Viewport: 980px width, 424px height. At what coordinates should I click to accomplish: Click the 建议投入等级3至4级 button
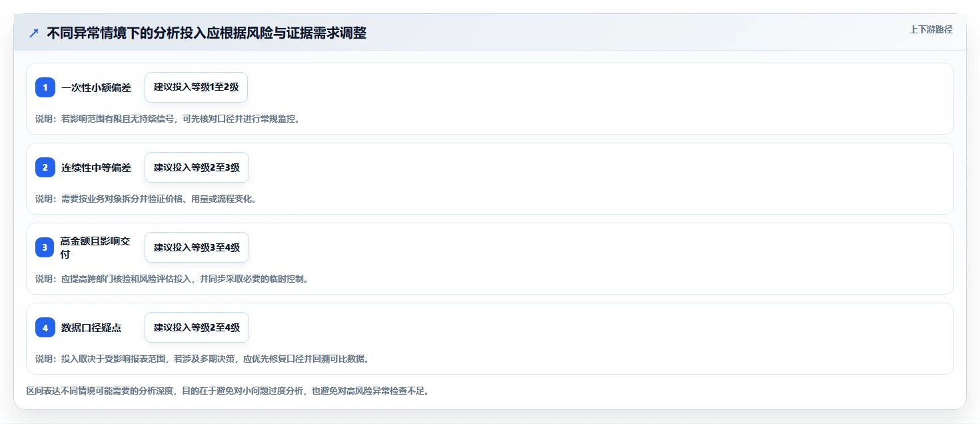point(197,247)
